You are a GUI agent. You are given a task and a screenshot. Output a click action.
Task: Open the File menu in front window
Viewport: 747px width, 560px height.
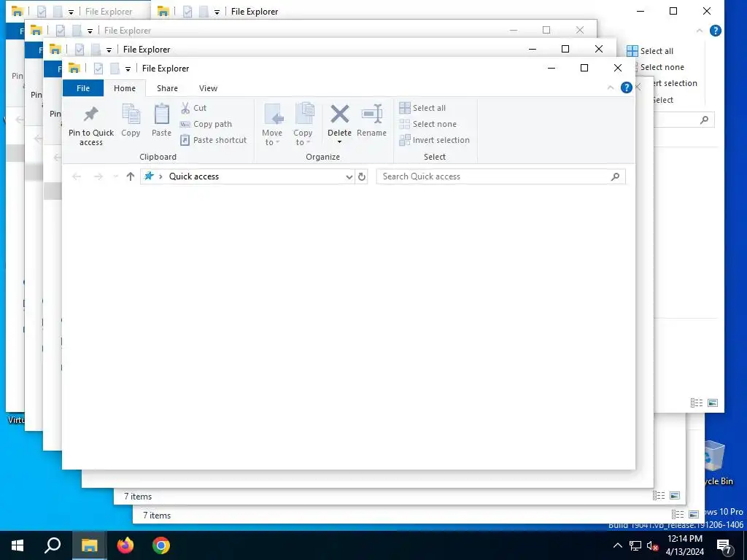[83, 88]
